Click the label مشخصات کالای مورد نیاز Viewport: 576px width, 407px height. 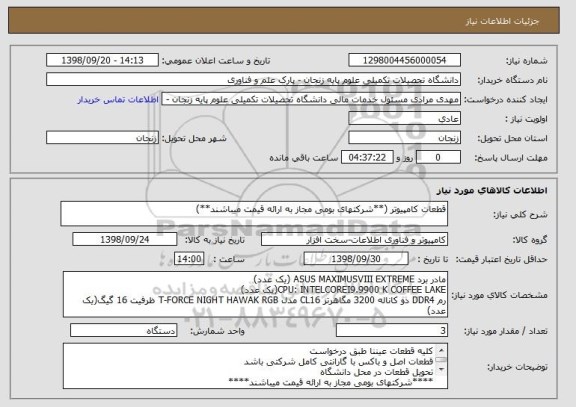coord(499,295)
